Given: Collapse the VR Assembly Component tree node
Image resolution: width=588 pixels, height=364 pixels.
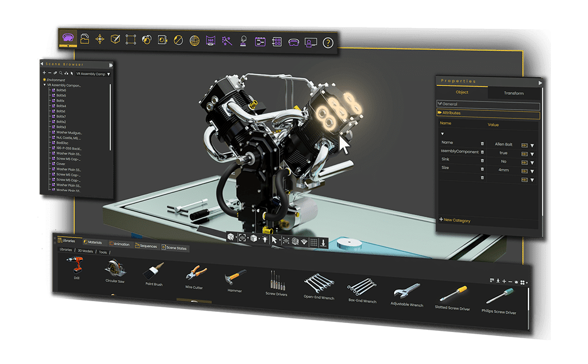Looking at the screenshot, I should click(45, 85).
